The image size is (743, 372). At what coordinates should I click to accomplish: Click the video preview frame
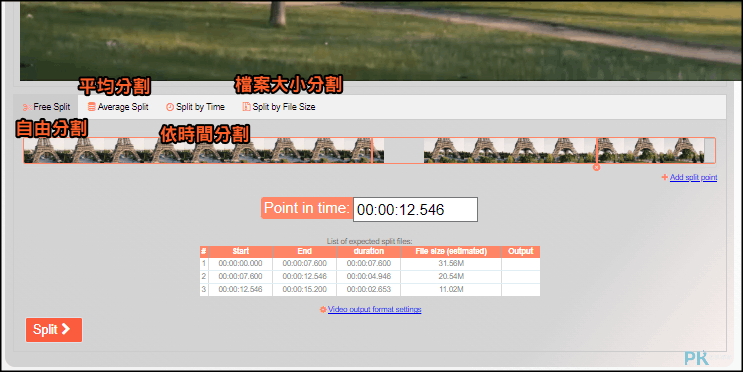click(381, 40)
